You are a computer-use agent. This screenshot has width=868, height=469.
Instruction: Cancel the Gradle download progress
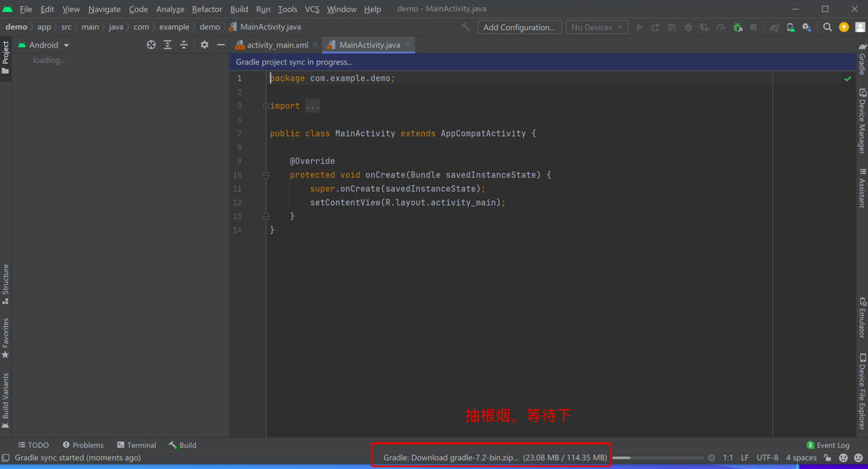711,458
